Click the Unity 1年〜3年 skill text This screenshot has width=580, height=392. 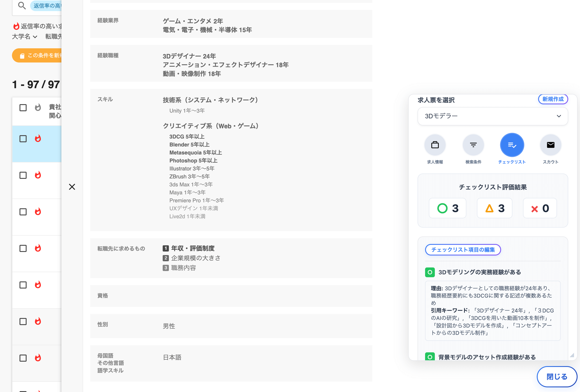(187, 111)
